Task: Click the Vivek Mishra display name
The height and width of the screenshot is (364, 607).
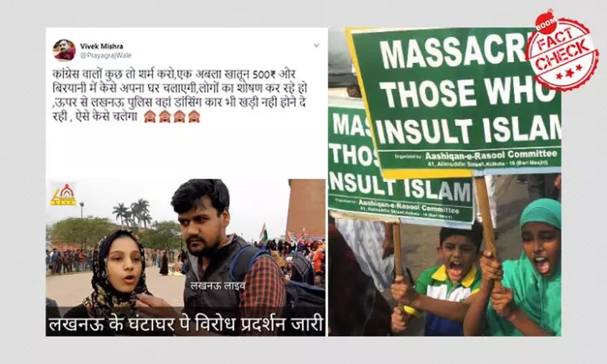Action: pyautogui.click(x=101, y=46)
